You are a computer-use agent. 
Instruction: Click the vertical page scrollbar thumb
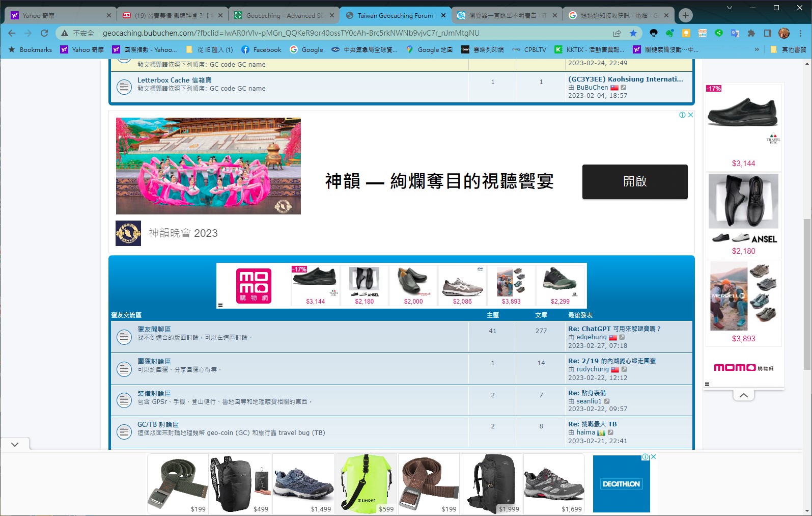tap(807, 294)
